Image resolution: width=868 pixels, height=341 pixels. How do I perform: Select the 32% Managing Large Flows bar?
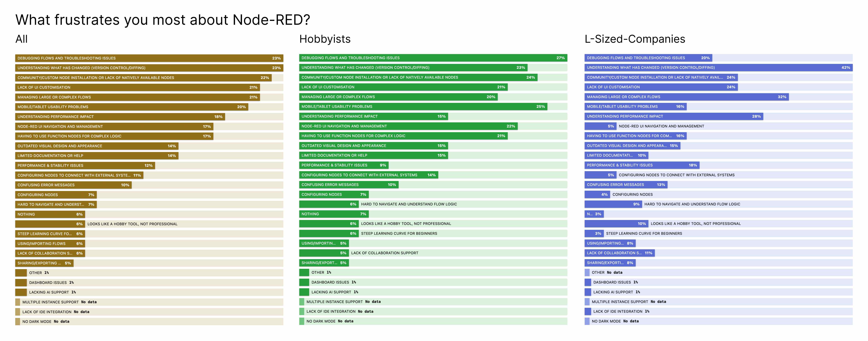click(686, 97)
